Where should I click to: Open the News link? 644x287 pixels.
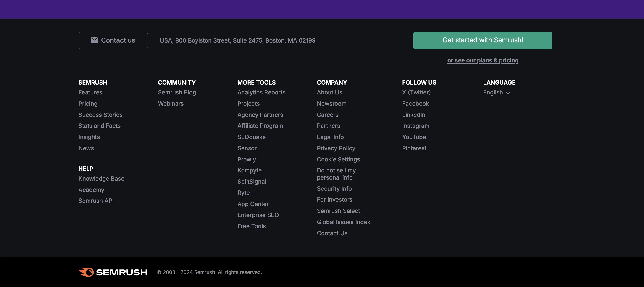click(86, 148)
